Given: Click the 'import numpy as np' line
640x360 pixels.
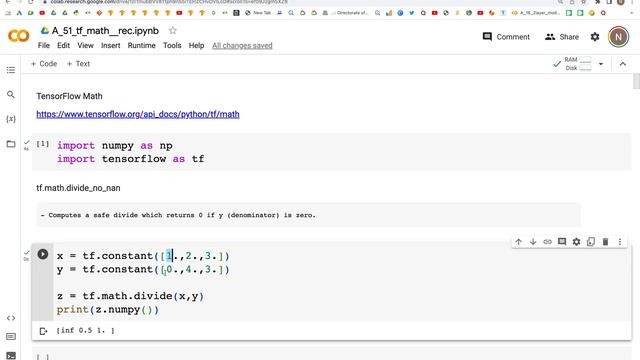Looking at the screenshot, I should (x=115, y=146).
